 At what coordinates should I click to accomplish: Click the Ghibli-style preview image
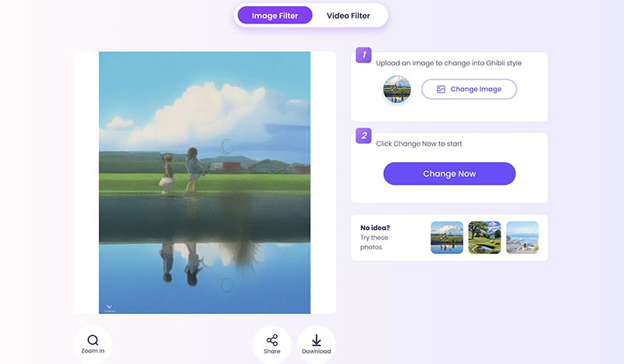point(204,182)
